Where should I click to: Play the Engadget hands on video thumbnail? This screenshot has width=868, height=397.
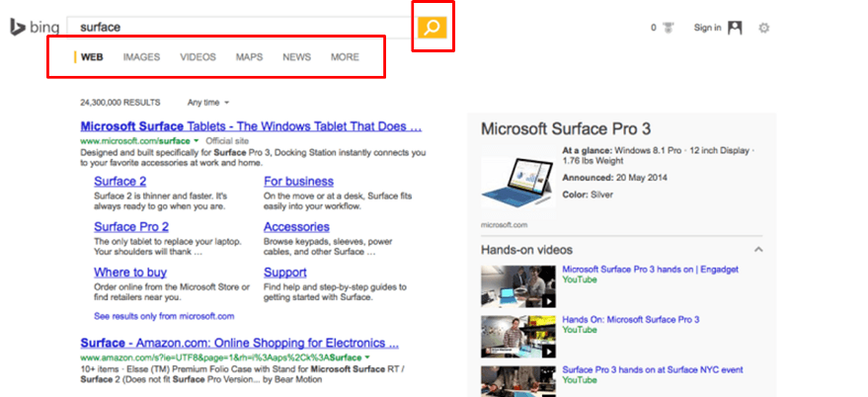[518, 286]
